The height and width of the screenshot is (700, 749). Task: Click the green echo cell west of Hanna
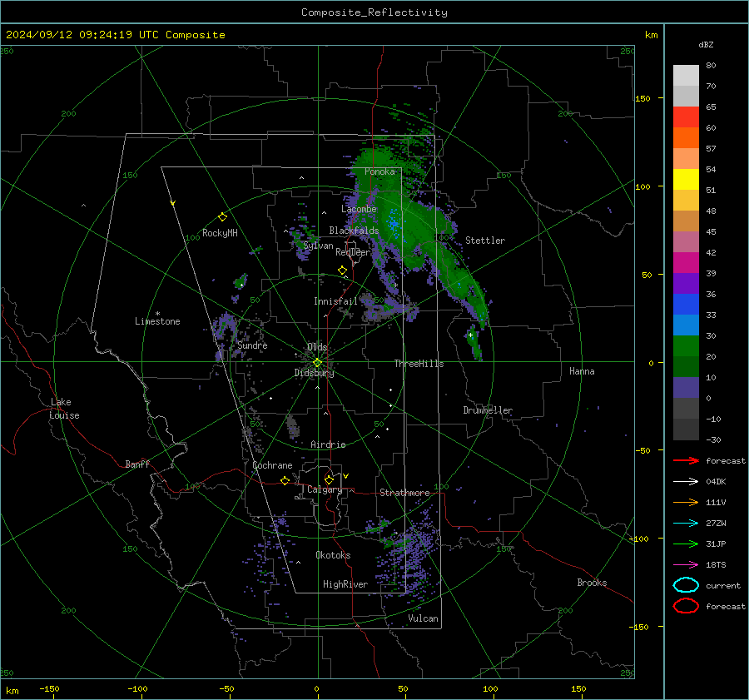pyautogui.click(x=474, y=343)
